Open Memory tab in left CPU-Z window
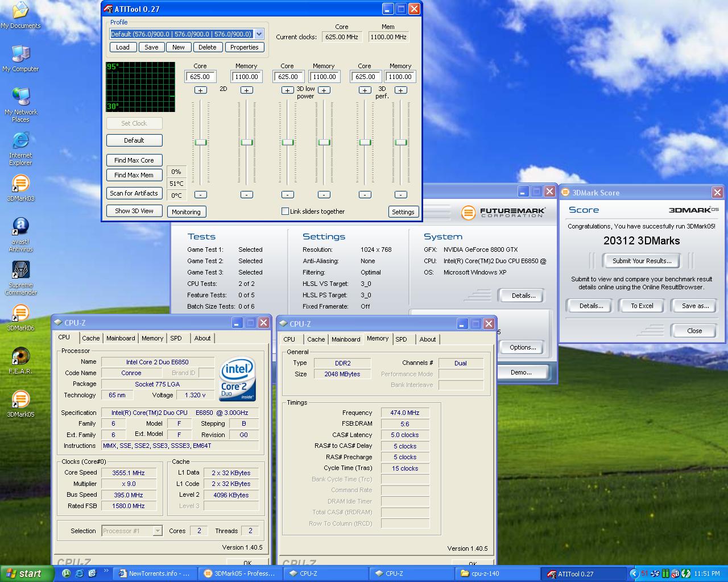 (152, 338)
